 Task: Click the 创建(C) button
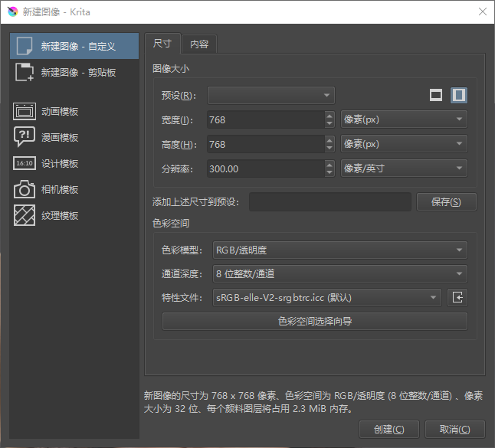click(x=389, y=429)
